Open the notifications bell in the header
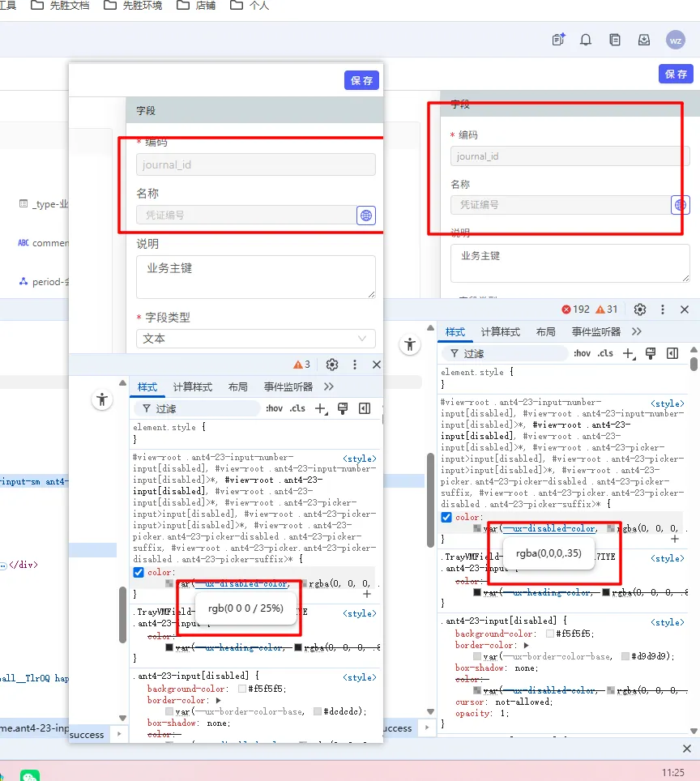 586,40
